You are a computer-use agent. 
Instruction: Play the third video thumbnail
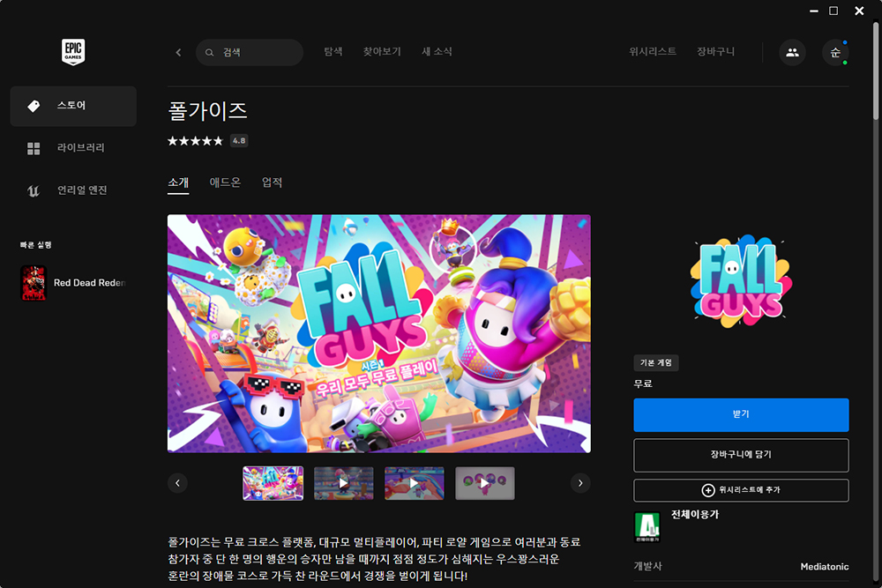414,483
